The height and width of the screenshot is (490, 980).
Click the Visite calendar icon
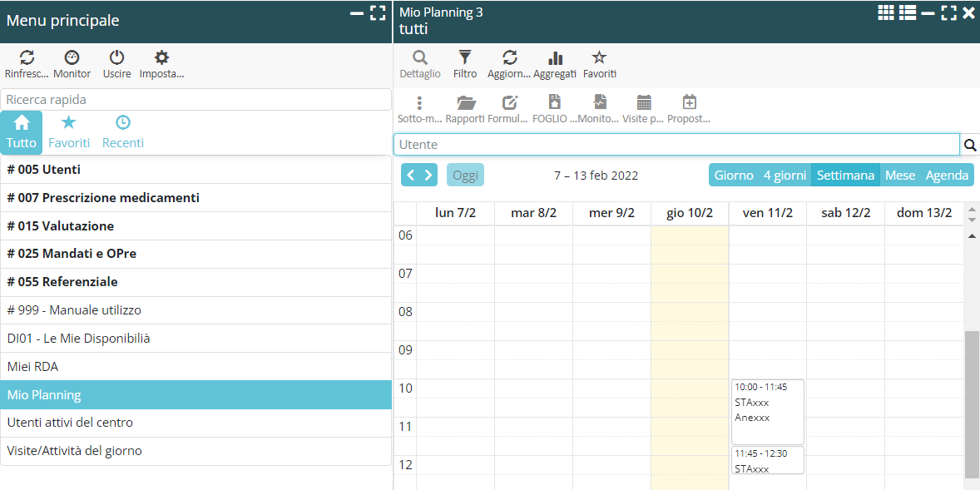click(x=644, y=103)
